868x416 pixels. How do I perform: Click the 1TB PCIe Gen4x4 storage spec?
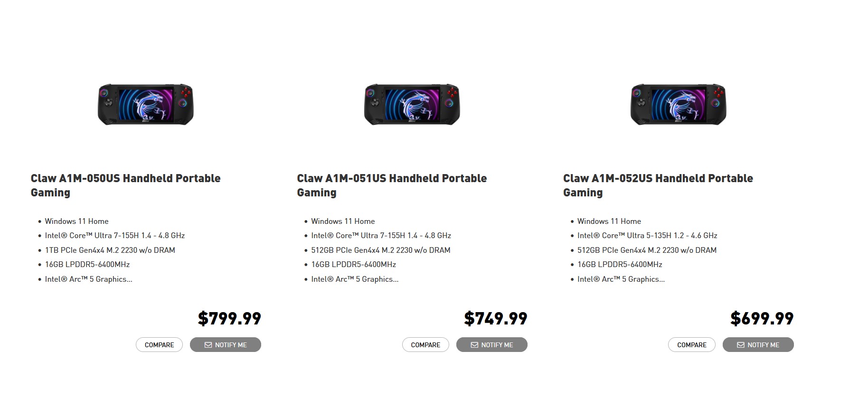(110, 250)
